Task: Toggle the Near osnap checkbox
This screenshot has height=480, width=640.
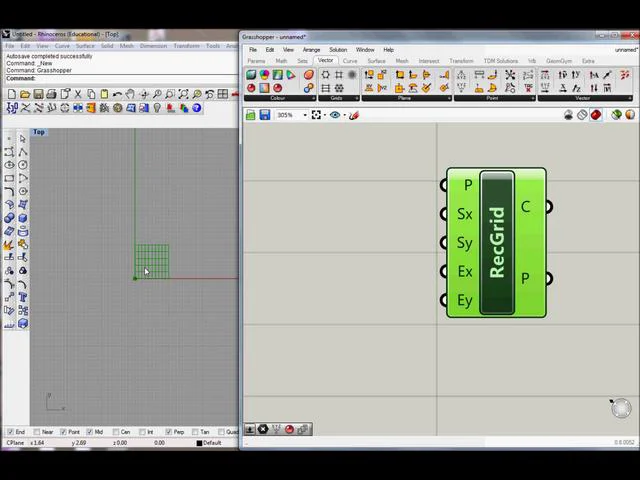Action: (37, 432)
